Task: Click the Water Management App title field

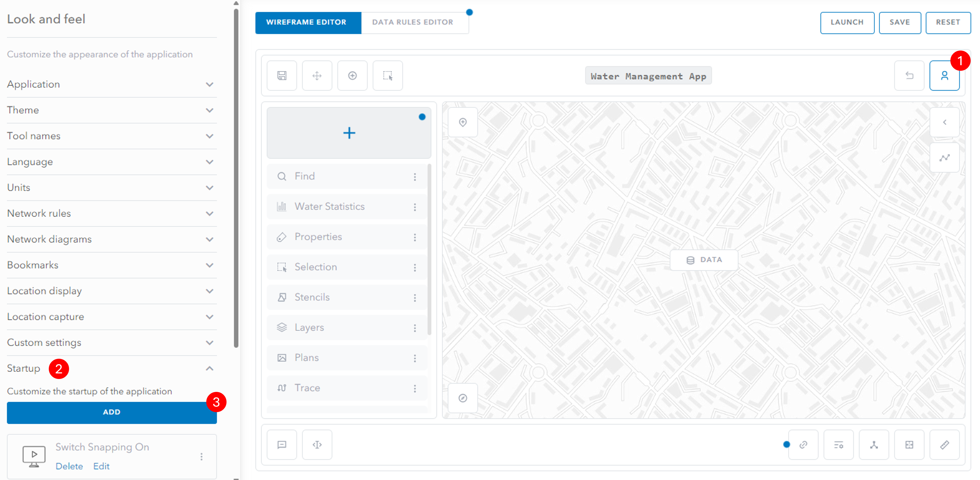Action: click(x=648, y=76)
